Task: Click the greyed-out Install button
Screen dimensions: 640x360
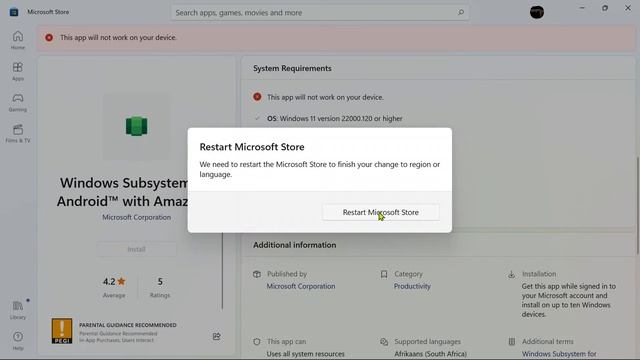Action: pos(136,249)
